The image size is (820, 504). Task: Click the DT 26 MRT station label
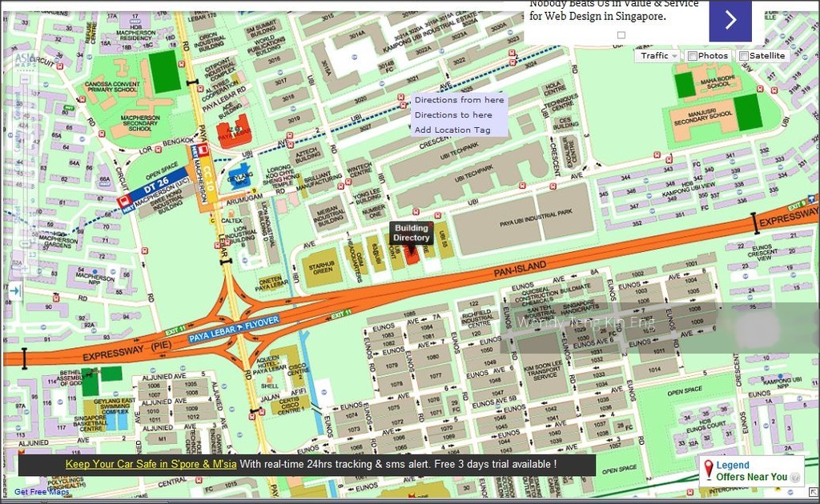click(x=156, y=184)
